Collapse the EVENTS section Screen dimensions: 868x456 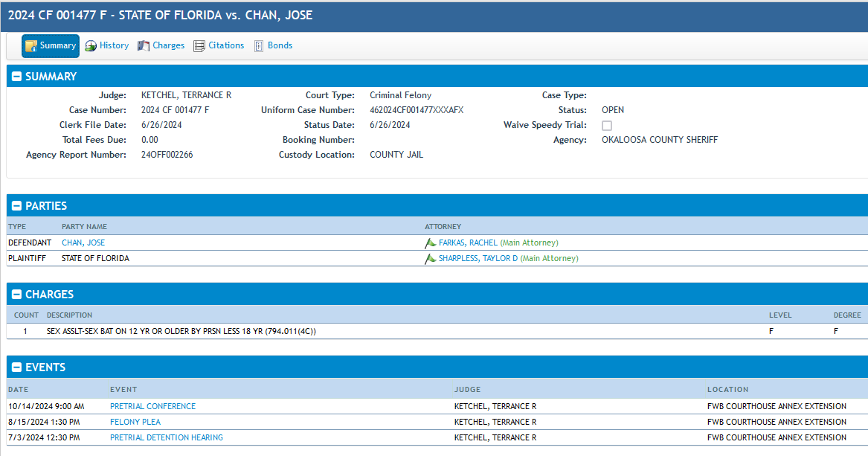(16, 367)
